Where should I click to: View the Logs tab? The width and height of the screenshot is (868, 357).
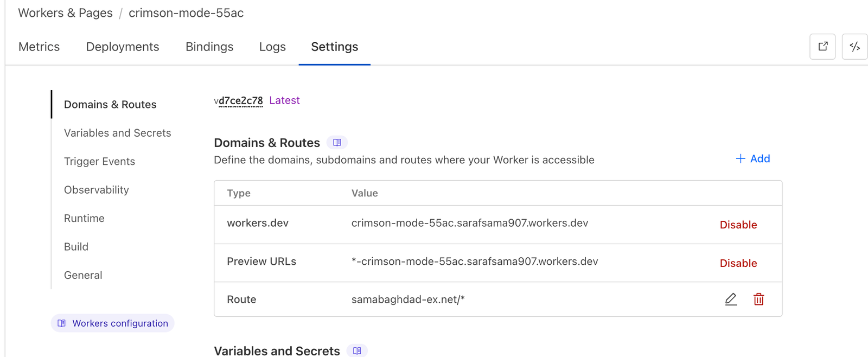point(272,47)
